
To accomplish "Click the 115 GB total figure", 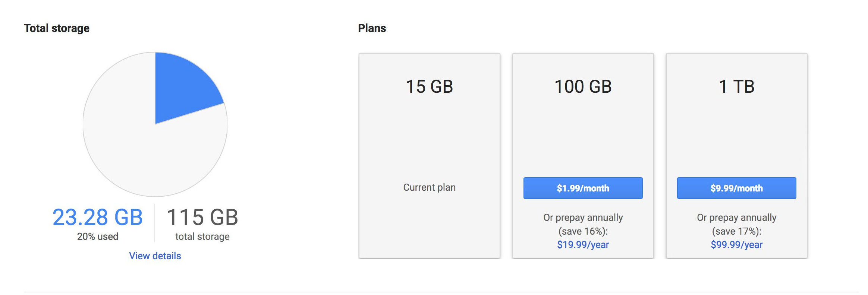I will (x=202, y=217).
